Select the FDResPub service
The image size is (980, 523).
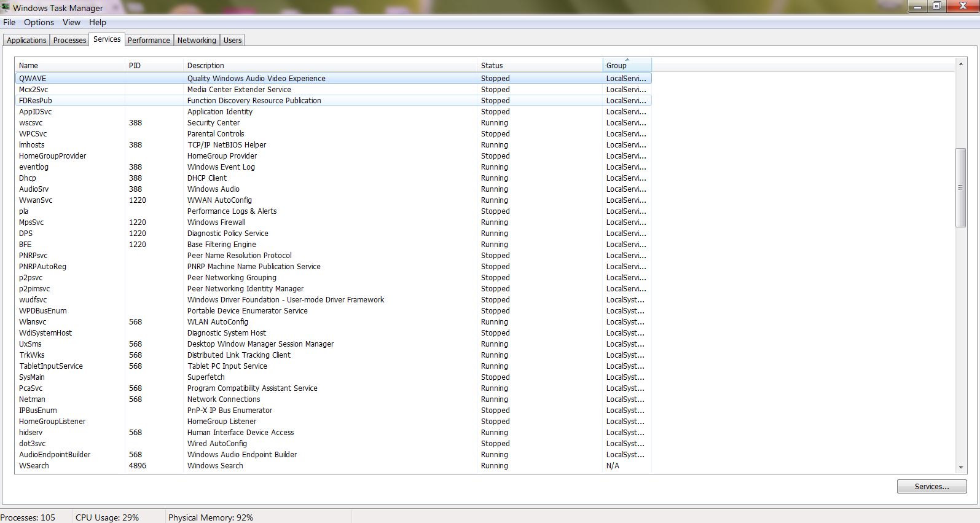pos(333,100)
